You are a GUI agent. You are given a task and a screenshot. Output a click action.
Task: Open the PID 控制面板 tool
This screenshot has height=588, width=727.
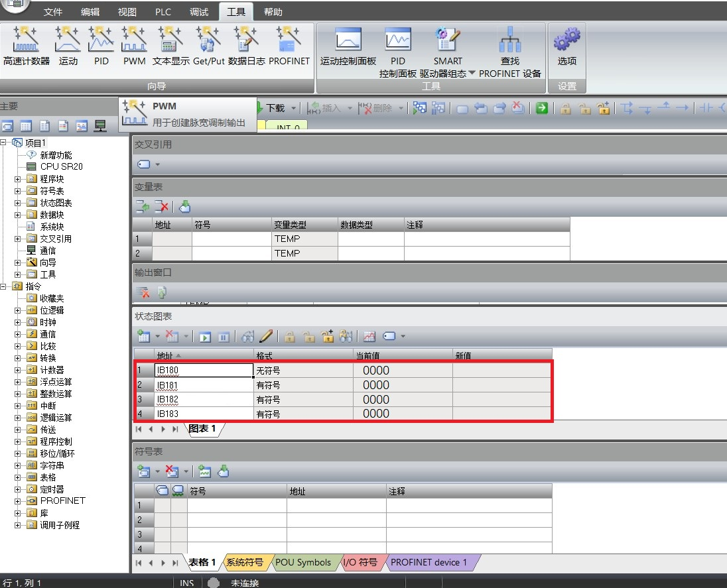(398, 52)
